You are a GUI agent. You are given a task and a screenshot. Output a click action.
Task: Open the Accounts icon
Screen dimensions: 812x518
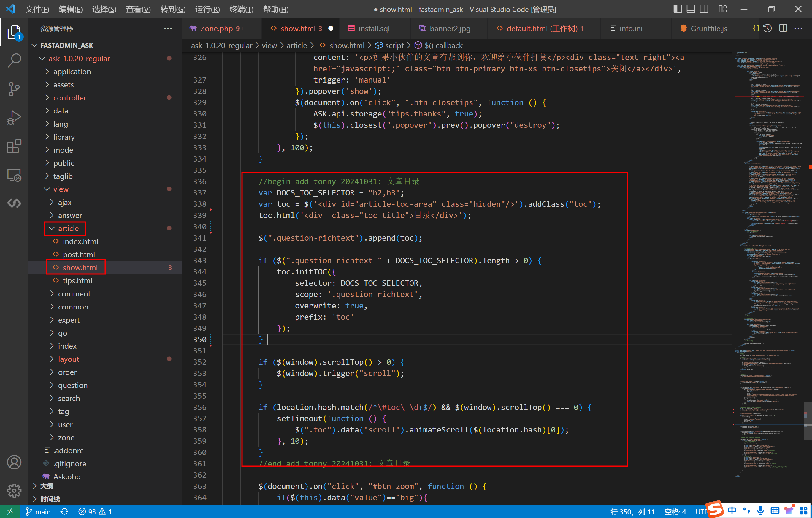(x=14, y=462)
